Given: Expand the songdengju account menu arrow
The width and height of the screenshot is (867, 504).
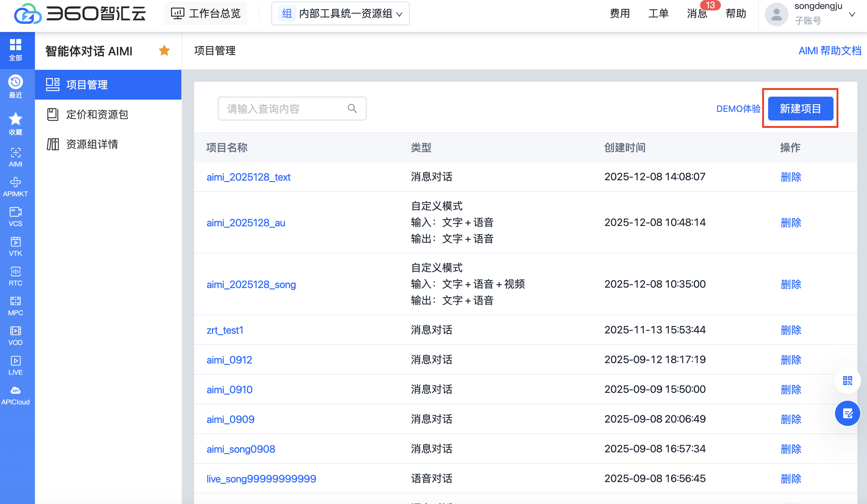Looking at the screenshot, I should pyautogui.click(x=852, y=14).
